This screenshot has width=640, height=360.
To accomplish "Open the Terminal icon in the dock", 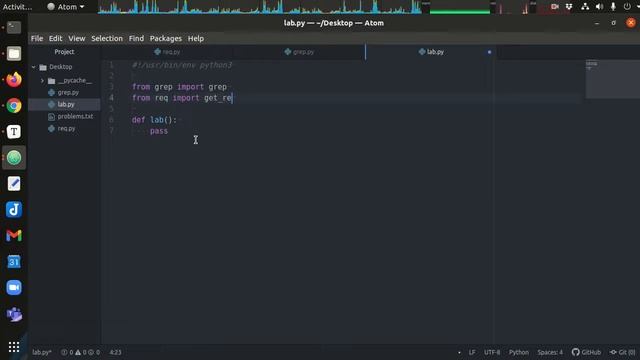I will [x=14, y=27].
